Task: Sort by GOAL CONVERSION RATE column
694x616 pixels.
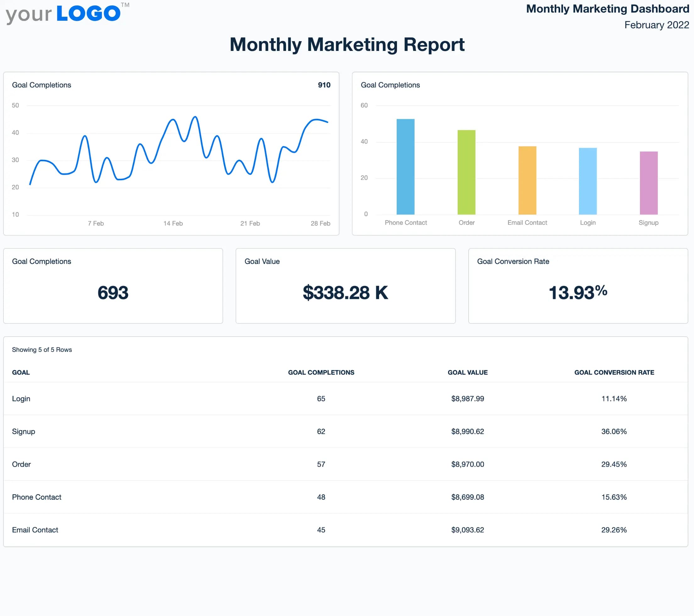Action: coord(614,372)
